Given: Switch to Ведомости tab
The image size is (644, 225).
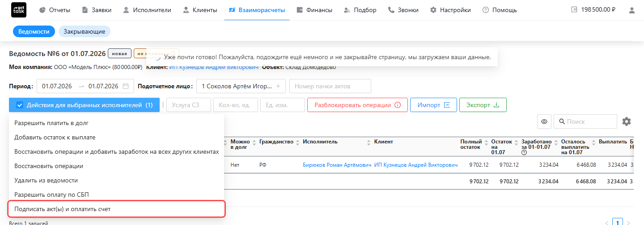Looking at the screenshot, I should pyautogui.click(x=34, y=31).
